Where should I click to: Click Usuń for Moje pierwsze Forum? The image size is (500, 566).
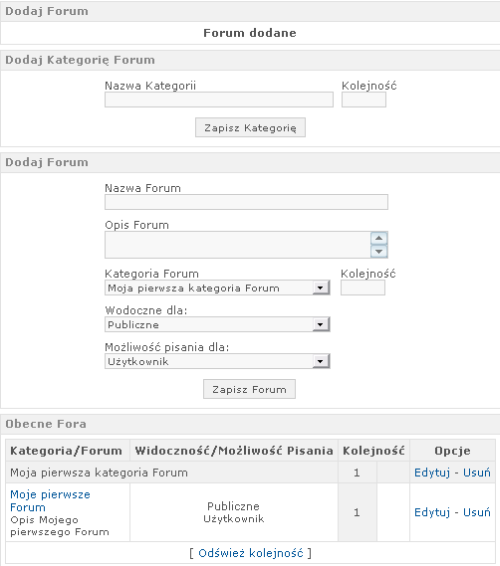(477, 512)
